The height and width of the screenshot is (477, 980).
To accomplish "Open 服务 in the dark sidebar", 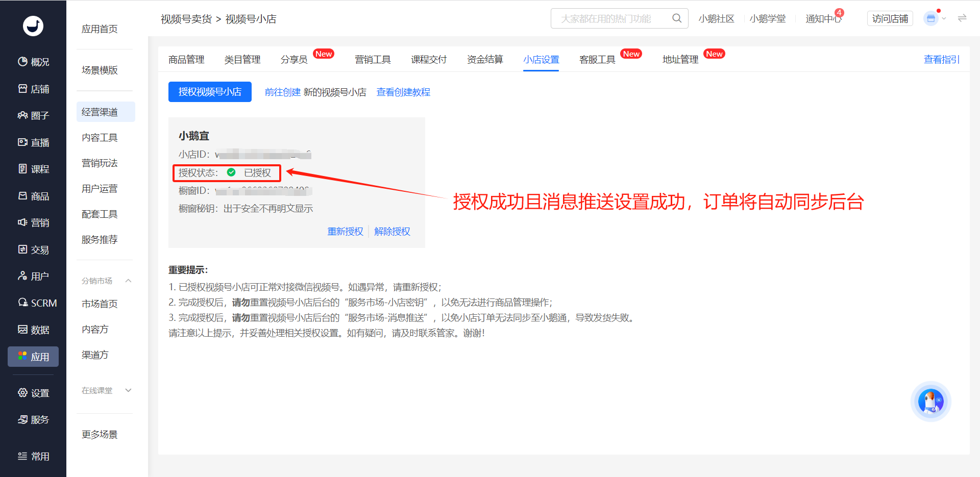I will pos(33,419).
